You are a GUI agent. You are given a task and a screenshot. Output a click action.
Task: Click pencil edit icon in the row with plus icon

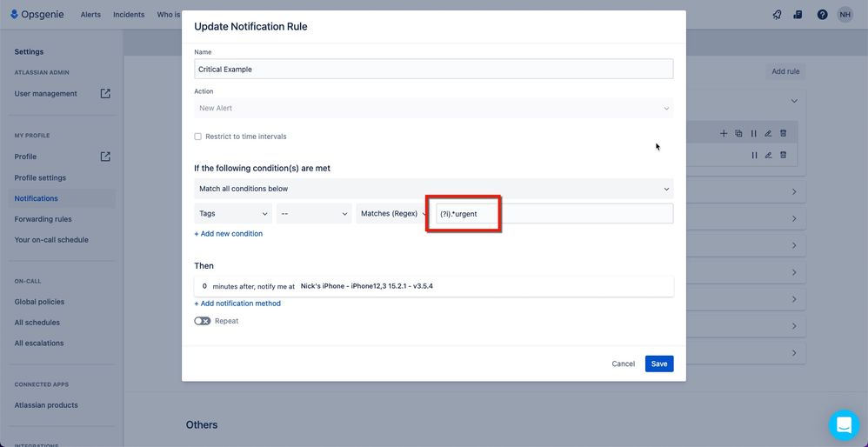768,133
